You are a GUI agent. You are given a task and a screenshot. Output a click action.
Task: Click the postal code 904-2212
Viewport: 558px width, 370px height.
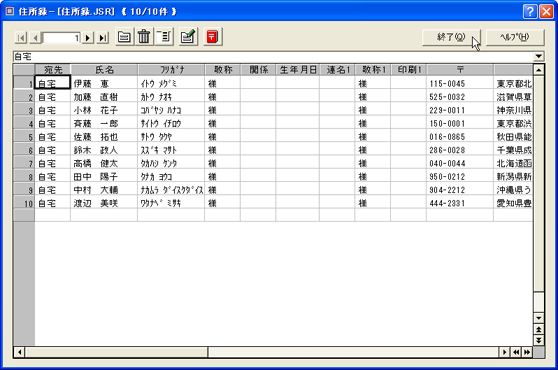pos(460,190)
